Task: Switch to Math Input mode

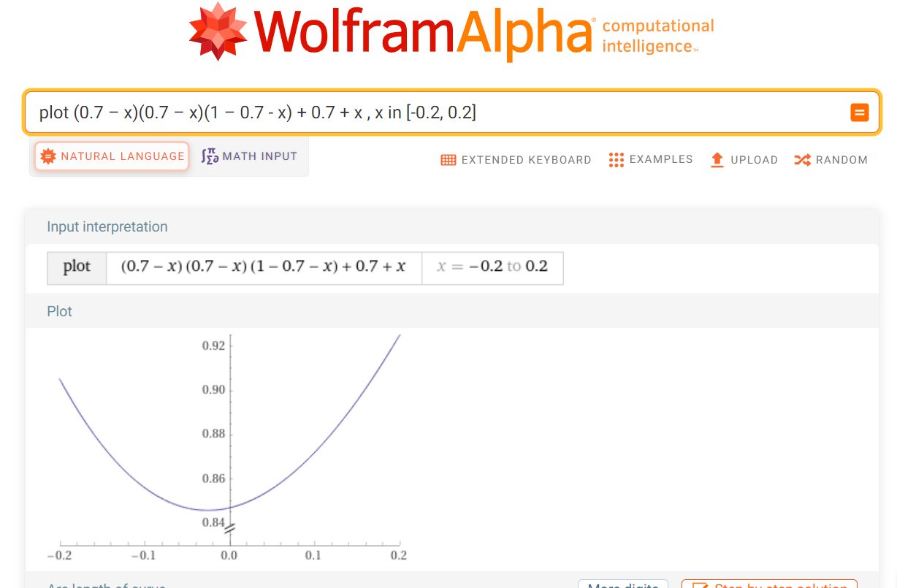Action: click(x=250, y=156)
